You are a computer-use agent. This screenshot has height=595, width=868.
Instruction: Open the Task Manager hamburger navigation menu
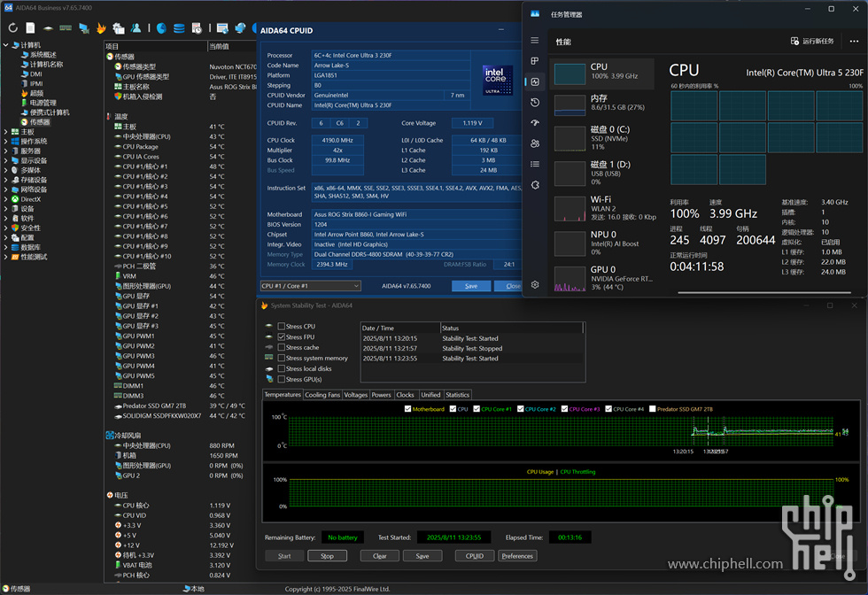click(x=535, y=41)
